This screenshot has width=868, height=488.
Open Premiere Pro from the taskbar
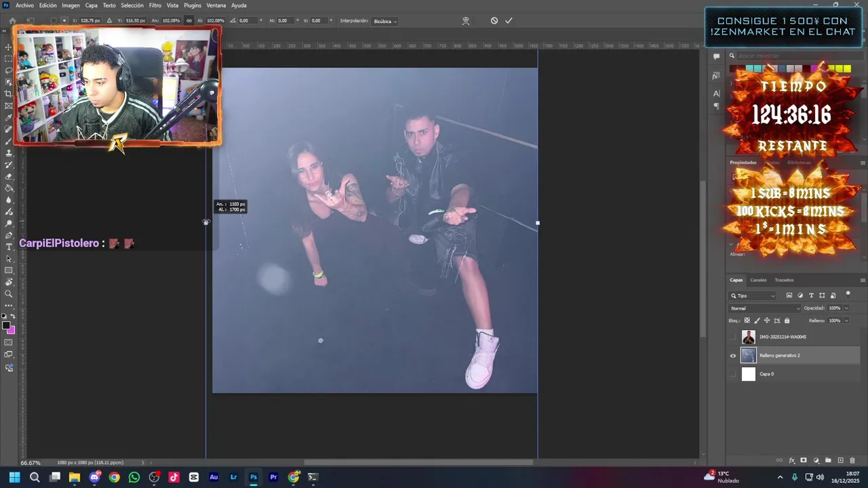(273, 477)
